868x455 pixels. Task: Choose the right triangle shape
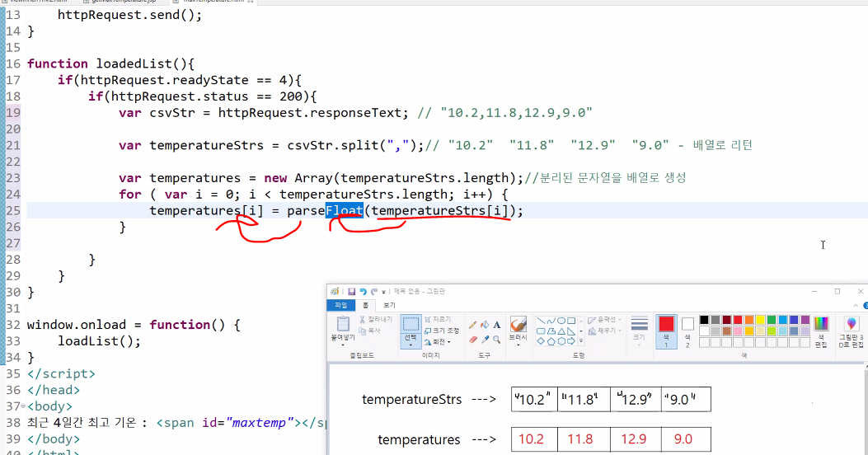(x=571, y=331)
